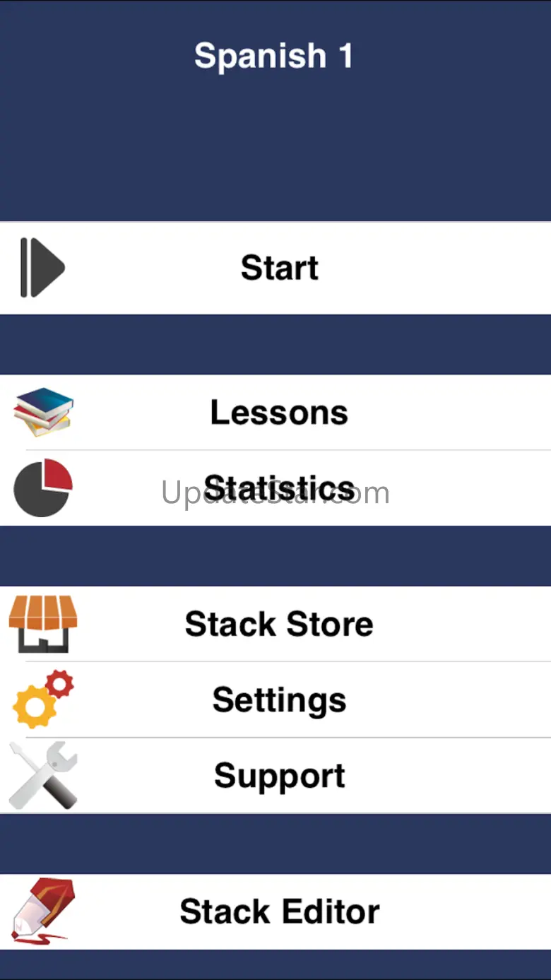
Task: Tap the play arrow icon beside Start
Action: point(42,268)
